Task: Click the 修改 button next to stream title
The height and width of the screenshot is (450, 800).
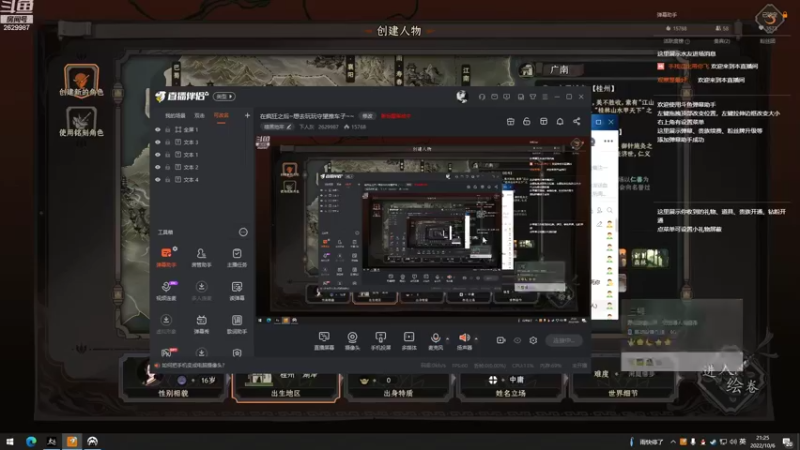Action: point(367,116)
